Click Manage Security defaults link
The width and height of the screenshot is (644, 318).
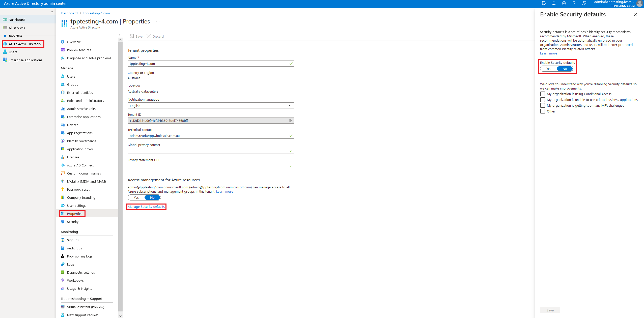coord(146,206)
